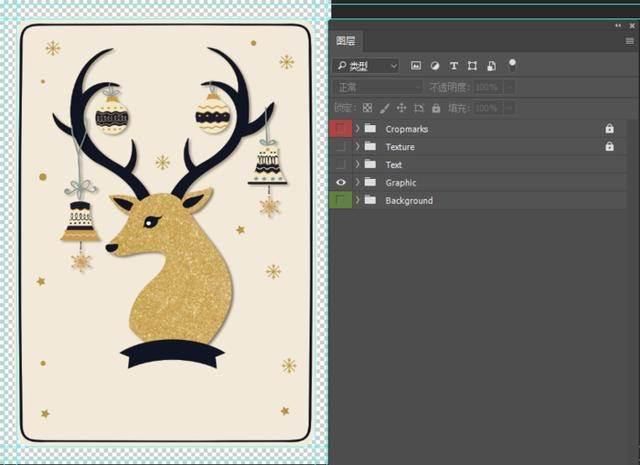Viewport: 640px width, 465px height.
Task: Hide the Graphic layer group
Action: pyautogui.click(x=341, y=182)
